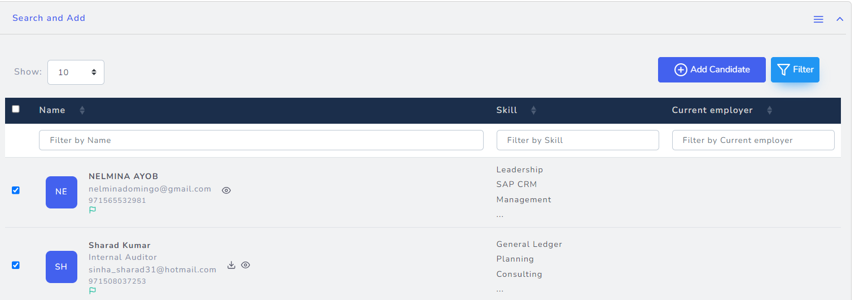The width and height of the screenshot is (868, 300).
Task: Click the eye icon for Sharad Kumar
Action: [x=246, y=265]
